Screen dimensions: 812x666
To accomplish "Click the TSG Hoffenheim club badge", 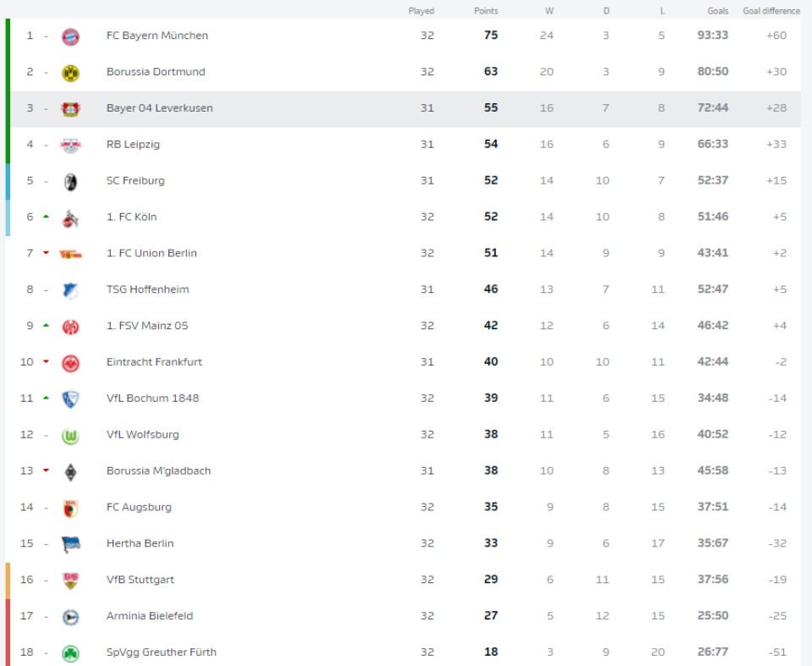I will pos(71,289).
